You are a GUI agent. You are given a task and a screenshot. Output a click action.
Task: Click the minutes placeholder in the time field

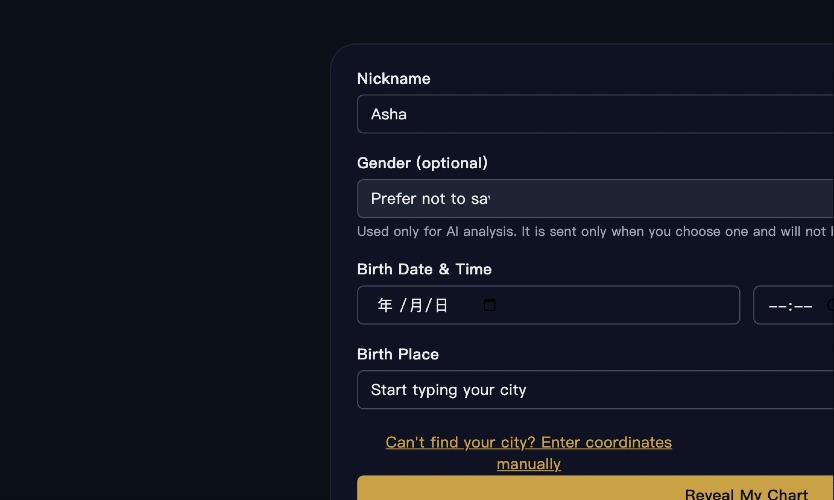803,306
